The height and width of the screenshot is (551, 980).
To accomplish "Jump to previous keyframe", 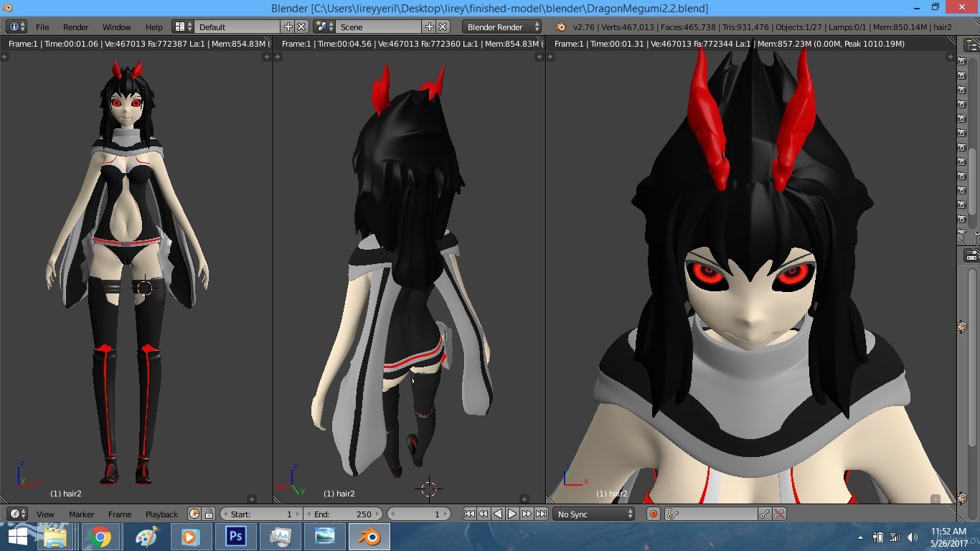I will click(x=484, y=514).
